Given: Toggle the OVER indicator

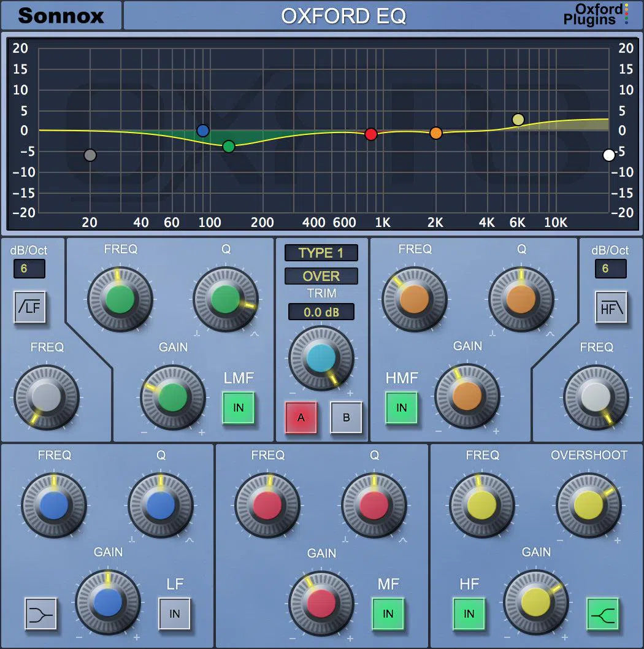Looking at the screenshot, I should (321, 276).
